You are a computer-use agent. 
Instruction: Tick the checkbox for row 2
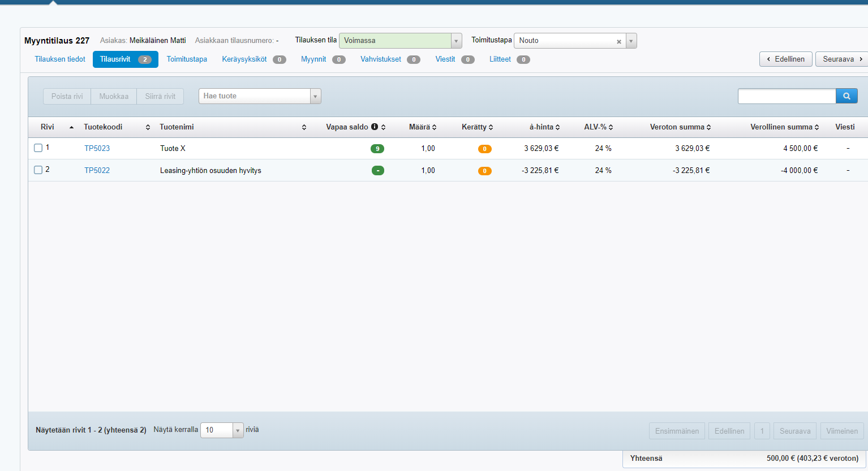[x=38, y=170]
